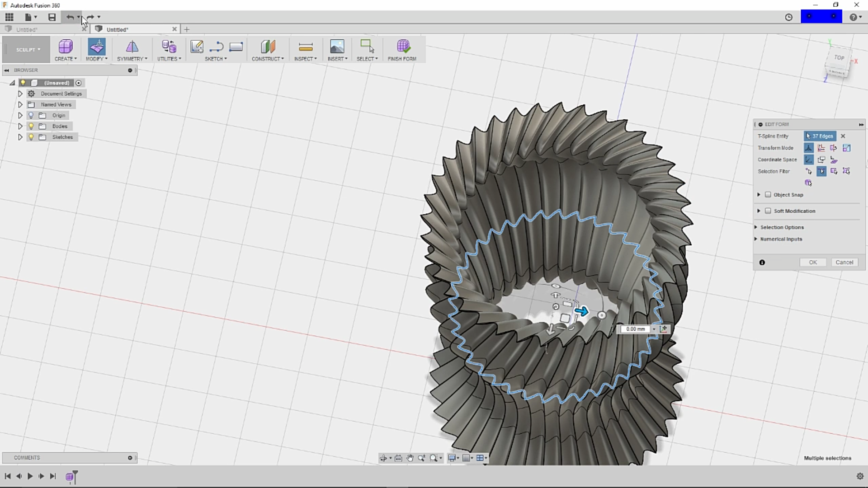This screenshot has width=868, height=488.
Task: Expand the Numerical Inputs section
Action: pyautogui.click(x=781, y=239)
